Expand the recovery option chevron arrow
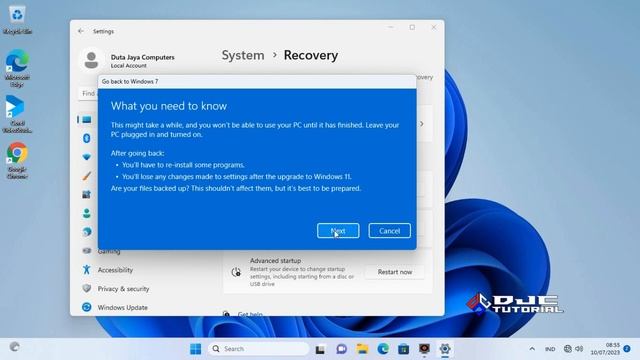The image size is (640, 360). pyautogui.click(x=422, y=124)
